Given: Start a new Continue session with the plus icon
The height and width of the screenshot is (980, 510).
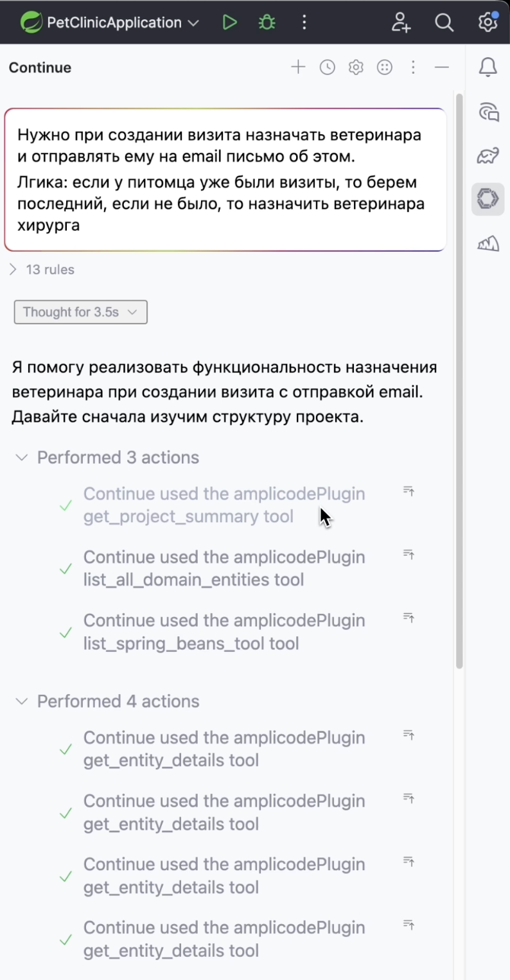Looking at the screenshot, I should click(298, 67).
